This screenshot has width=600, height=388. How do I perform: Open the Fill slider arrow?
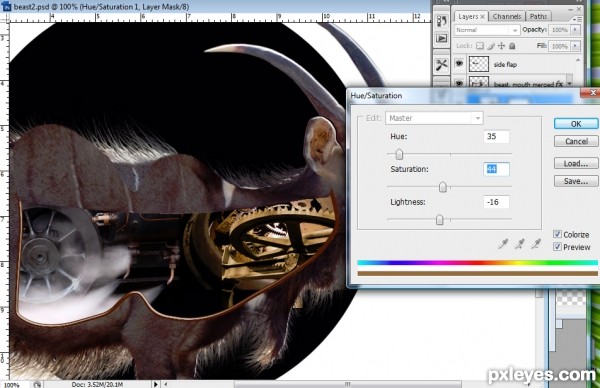click(x=575, y=46)
